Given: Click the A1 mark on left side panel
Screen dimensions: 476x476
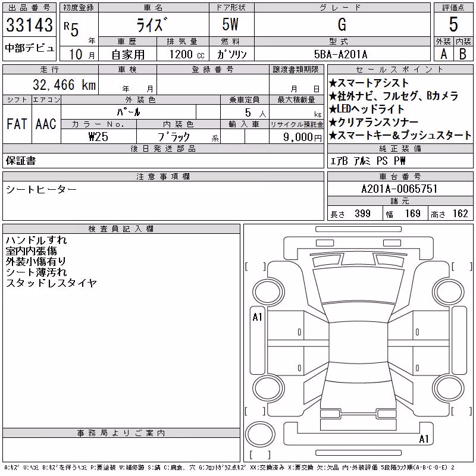Looking at the screenshot, I should click(257, 317).
